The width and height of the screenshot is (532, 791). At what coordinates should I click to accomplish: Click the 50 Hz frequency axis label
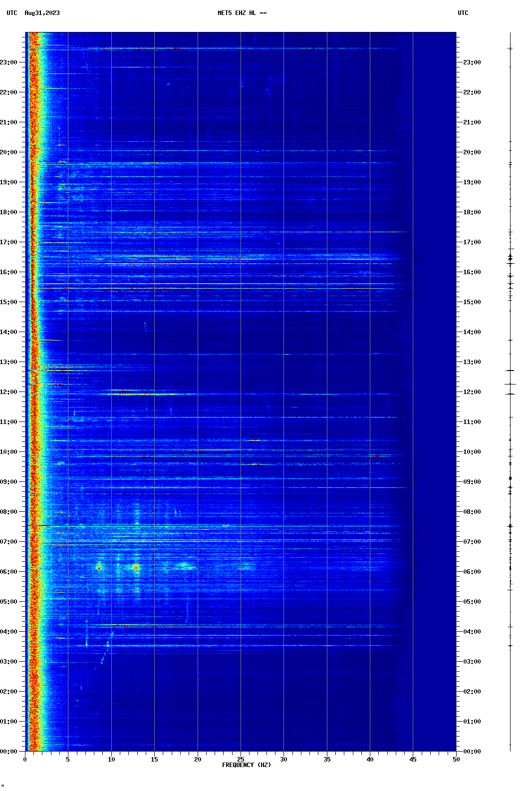coord(456,760)
